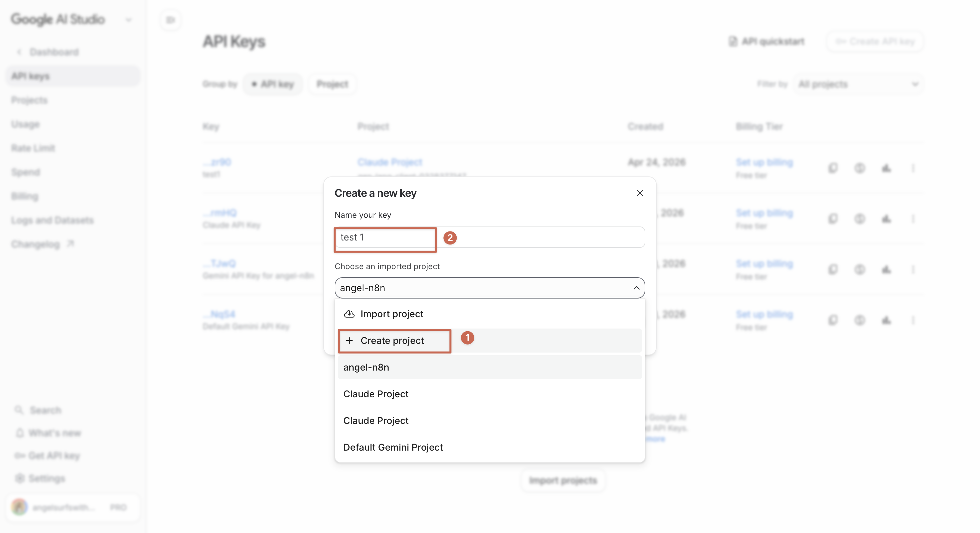This screenshot has height=533, width=980.
Task: Click the API quickstart document icon
Action: (x=733, y=41)
